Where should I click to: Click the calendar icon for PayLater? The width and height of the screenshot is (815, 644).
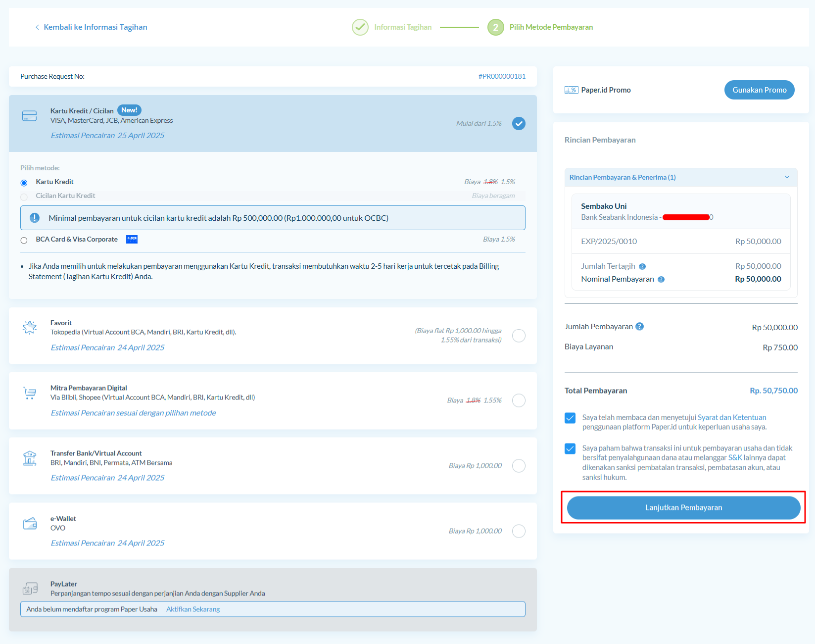pyautogui.click(x=30, y=589)
